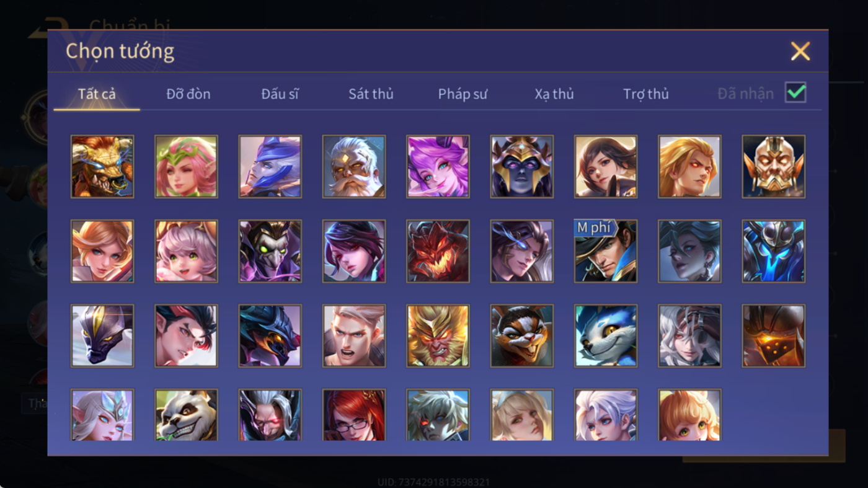Pick the red-haired hero with glasses
Image resolution: width=868 pixels, height=488 pixels.
click(354, 415)
